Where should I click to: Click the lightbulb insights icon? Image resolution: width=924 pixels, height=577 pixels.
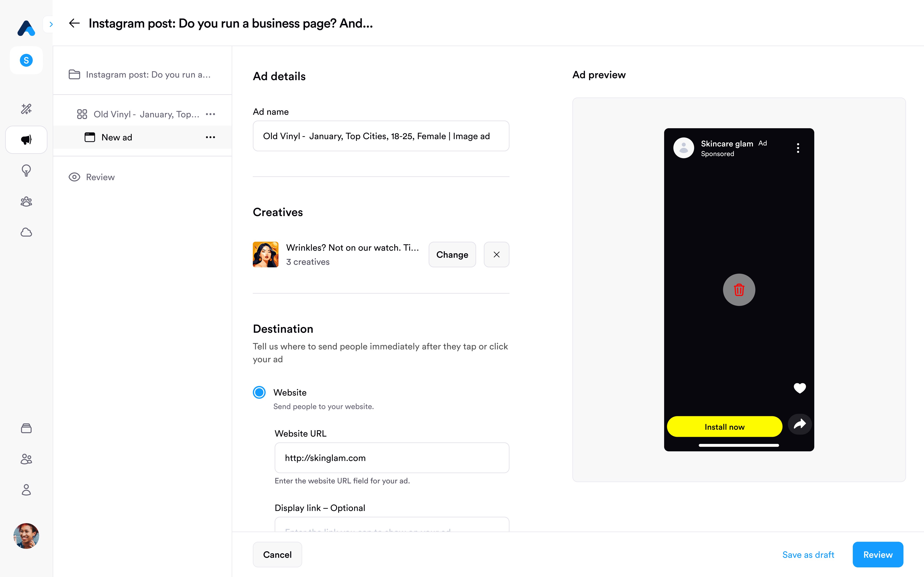pos(26,170)
